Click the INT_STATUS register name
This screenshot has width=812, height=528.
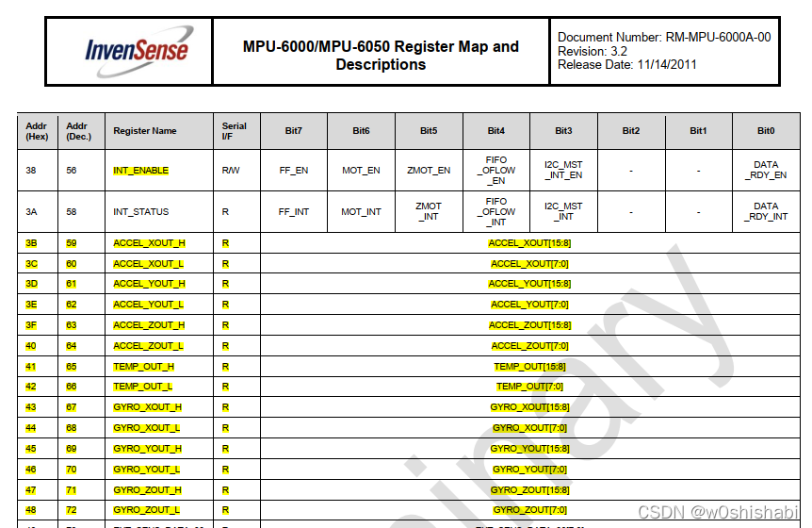(x=141, y=212)
